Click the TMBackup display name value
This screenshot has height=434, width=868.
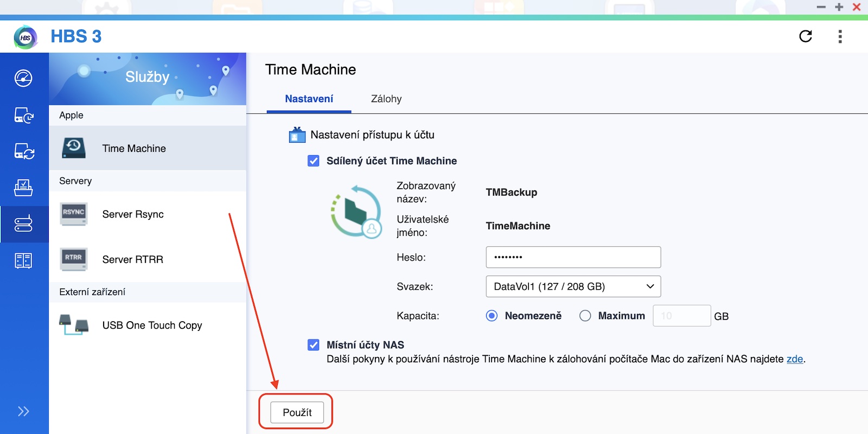512,193
